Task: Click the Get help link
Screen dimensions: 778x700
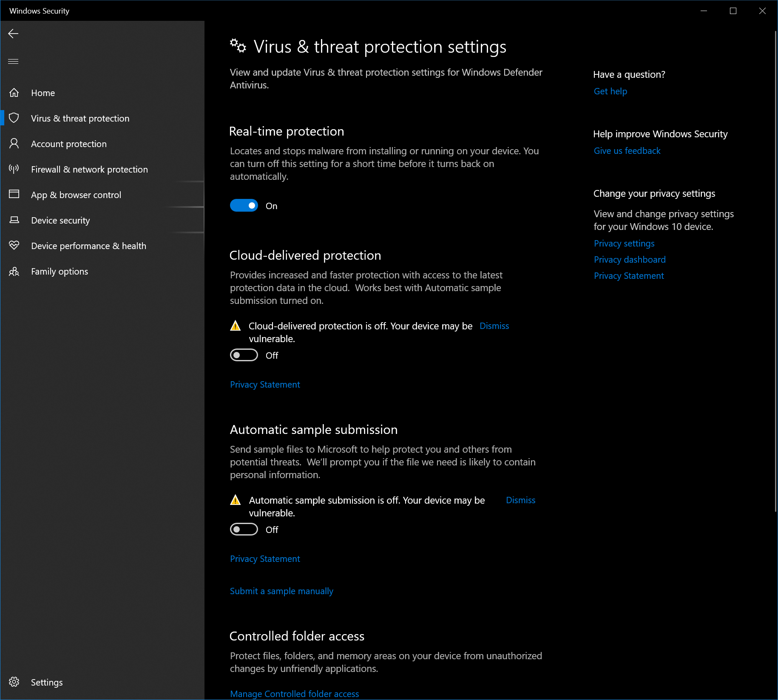Action: point(610,91)
